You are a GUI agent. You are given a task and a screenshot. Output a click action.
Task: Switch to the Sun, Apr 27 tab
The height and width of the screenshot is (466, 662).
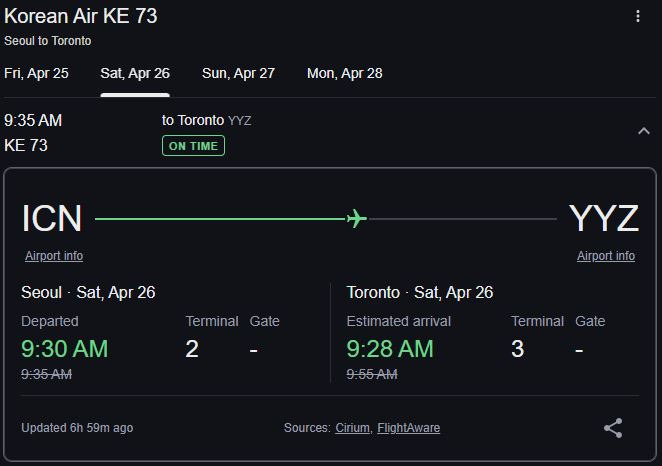pos(238,73)
